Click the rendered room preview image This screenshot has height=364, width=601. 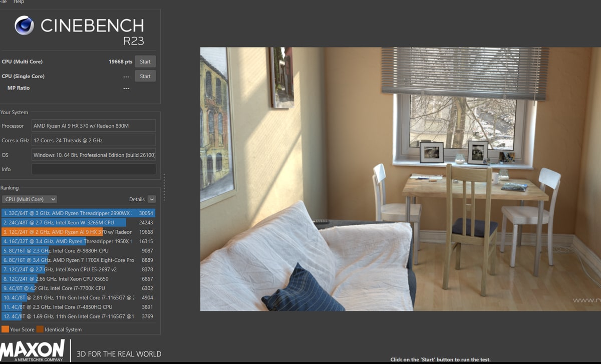click(401, 179)
